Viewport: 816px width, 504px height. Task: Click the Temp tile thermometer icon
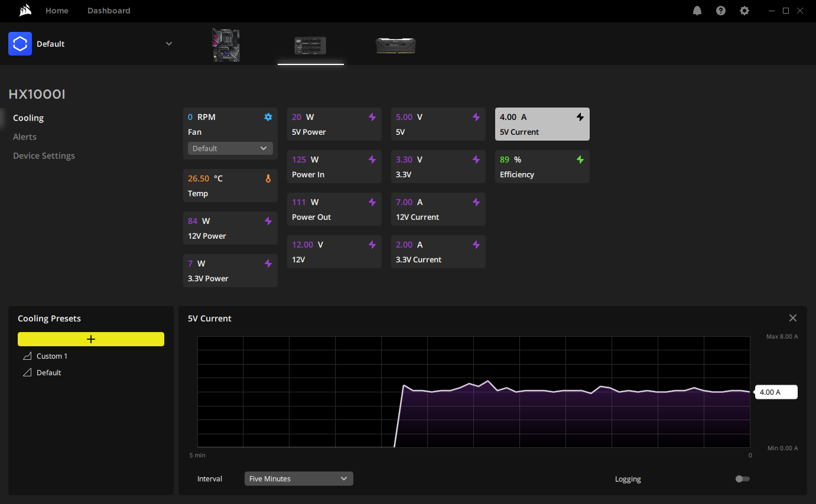[268, 178]
